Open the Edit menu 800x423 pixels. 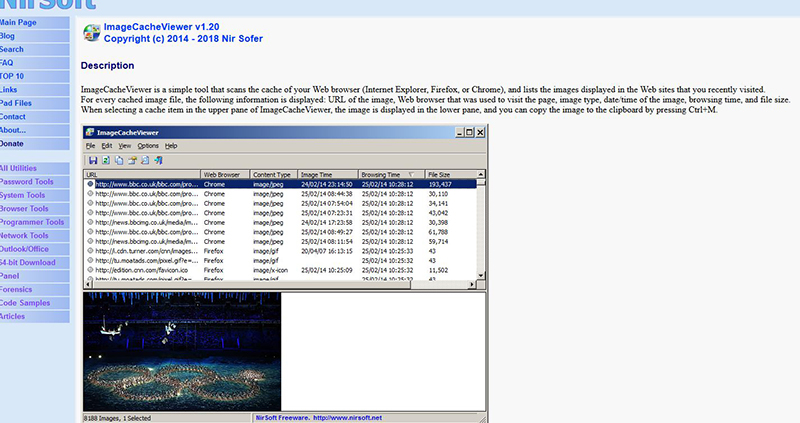(107, 146)
